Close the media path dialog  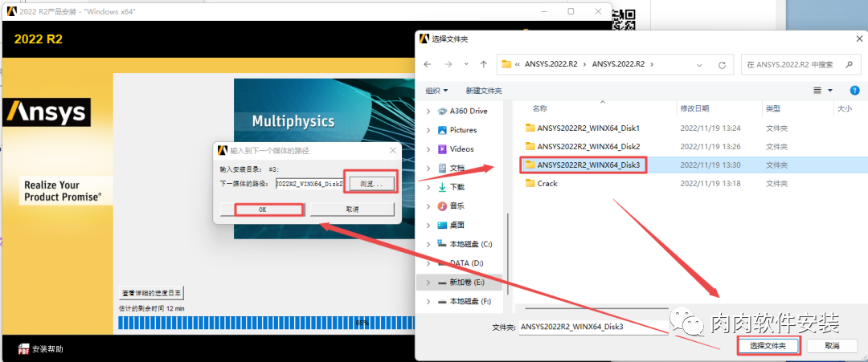(392, 150)
